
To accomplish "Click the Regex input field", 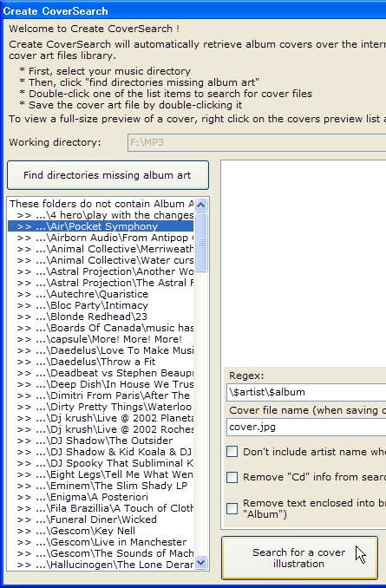I will coord(306,392).
